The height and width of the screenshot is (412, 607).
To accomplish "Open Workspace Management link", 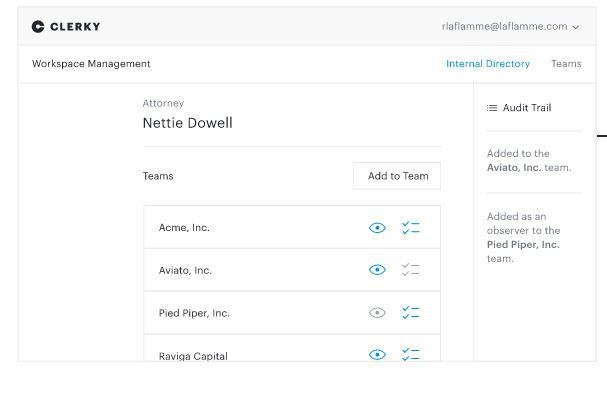I will point(91,64).
